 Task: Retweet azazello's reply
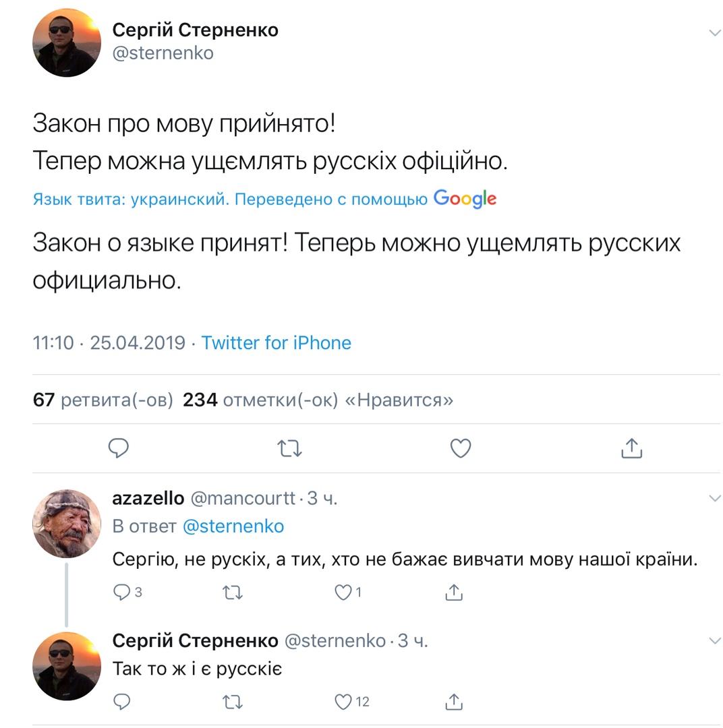(x=232, y=593)
